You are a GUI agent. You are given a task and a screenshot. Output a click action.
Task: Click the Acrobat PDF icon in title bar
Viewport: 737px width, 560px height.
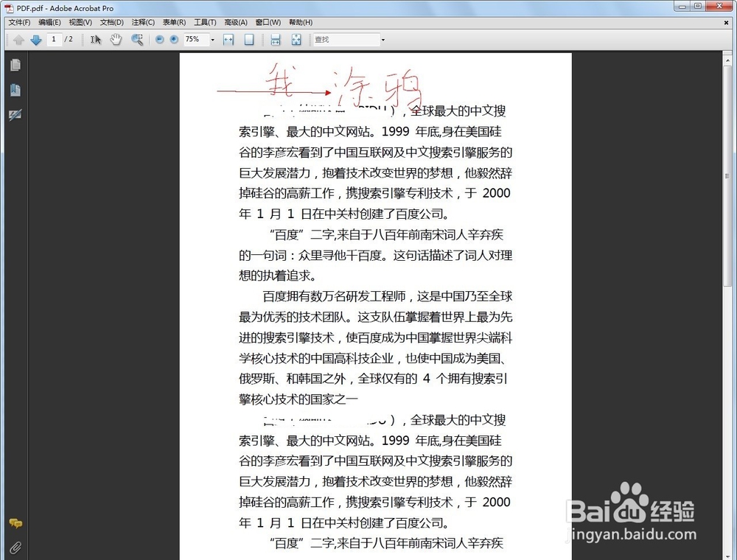point(10,8)
